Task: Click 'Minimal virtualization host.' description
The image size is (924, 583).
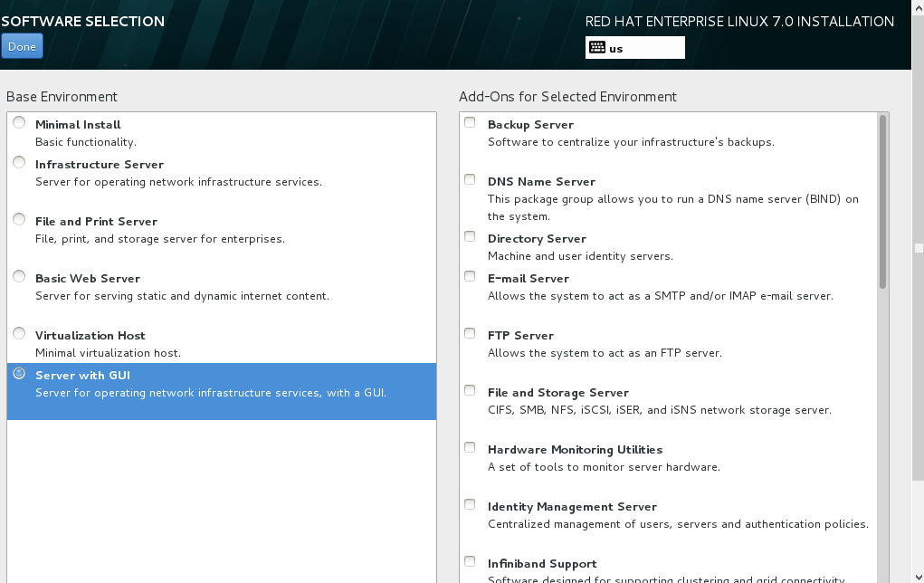Action: 108,353
